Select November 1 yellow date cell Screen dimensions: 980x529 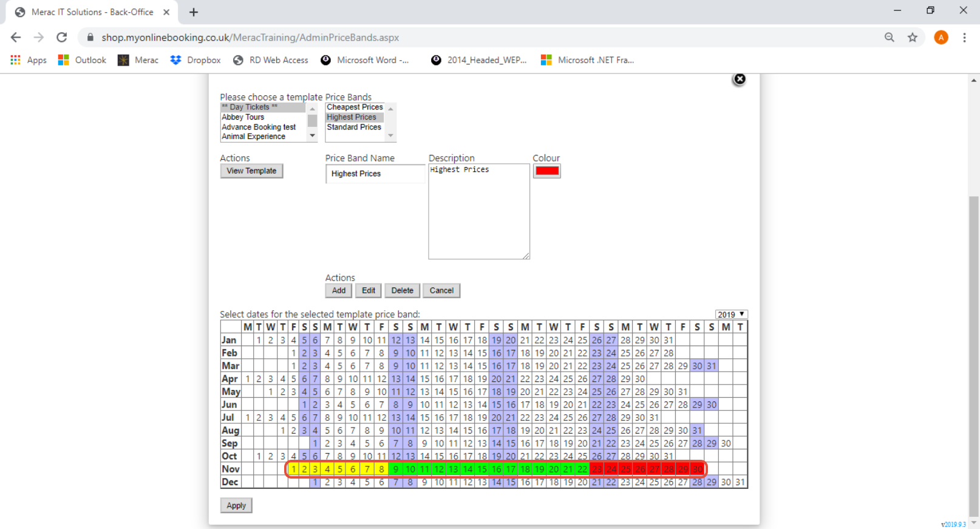(294, 469)
